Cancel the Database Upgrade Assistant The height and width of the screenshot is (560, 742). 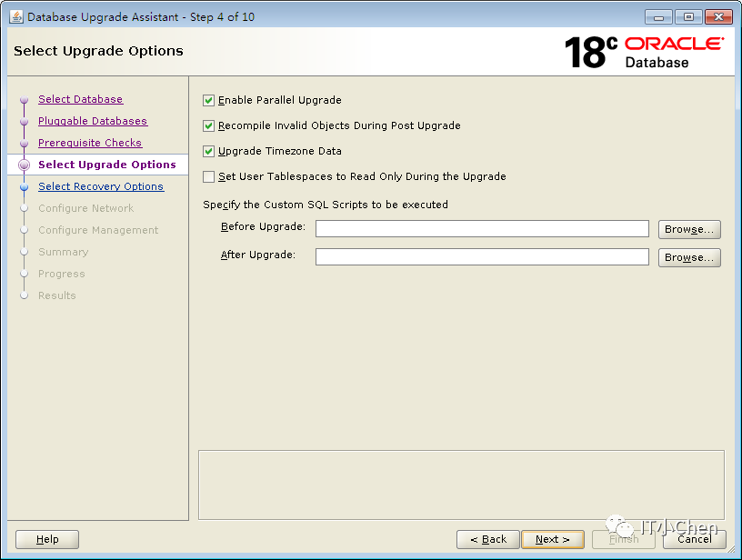click(x=695, y=539)
